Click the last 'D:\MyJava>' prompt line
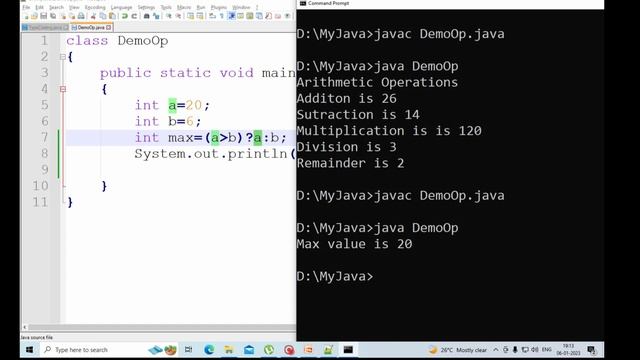Image resolution: width=640 pixels, height=360 pixels. [x=335, y=276]
